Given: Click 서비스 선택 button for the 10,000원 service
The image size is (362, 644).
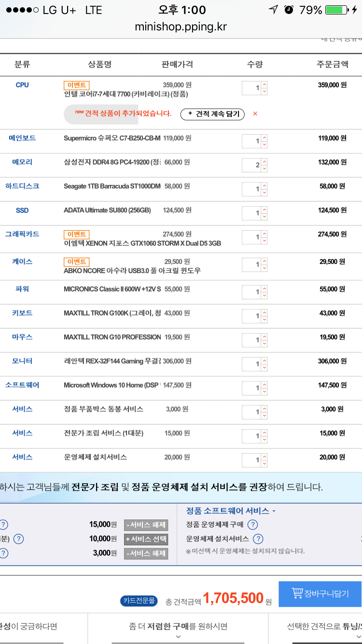Looking at the screenshot, I should [x=146, y=539].
